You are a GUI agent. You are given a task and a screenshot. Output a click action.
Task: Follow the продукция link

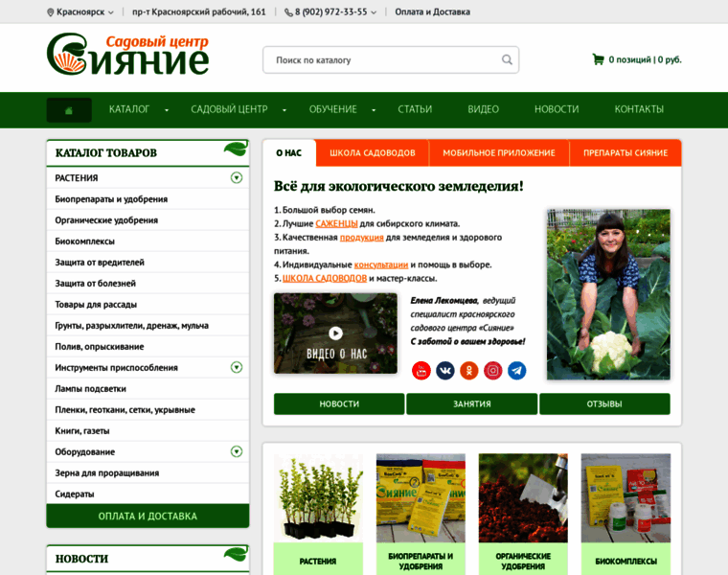[x=362, y=238]
